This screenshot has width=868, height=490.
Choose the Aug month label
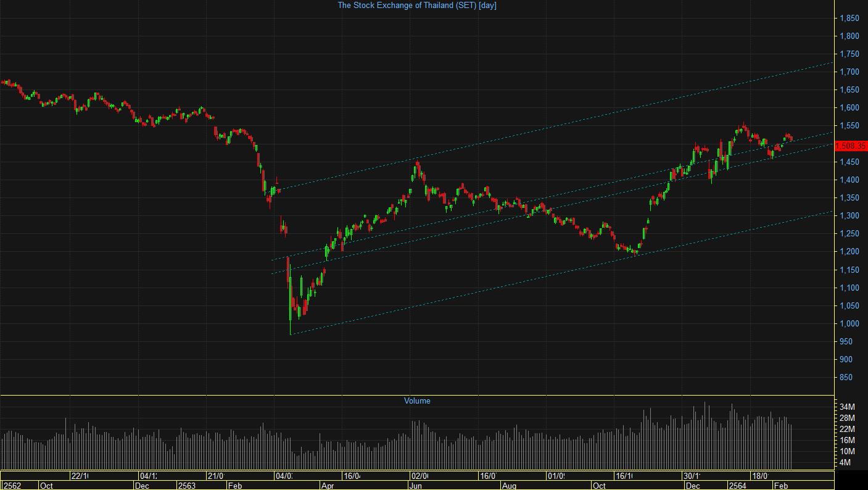pyautogui.click(x=509, y=486)
